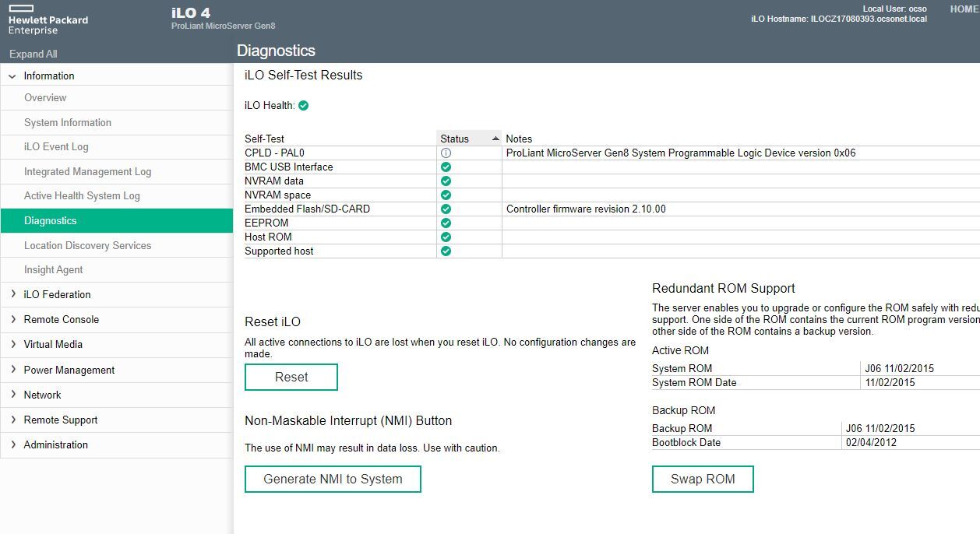Expand the Power Management section

12,370
